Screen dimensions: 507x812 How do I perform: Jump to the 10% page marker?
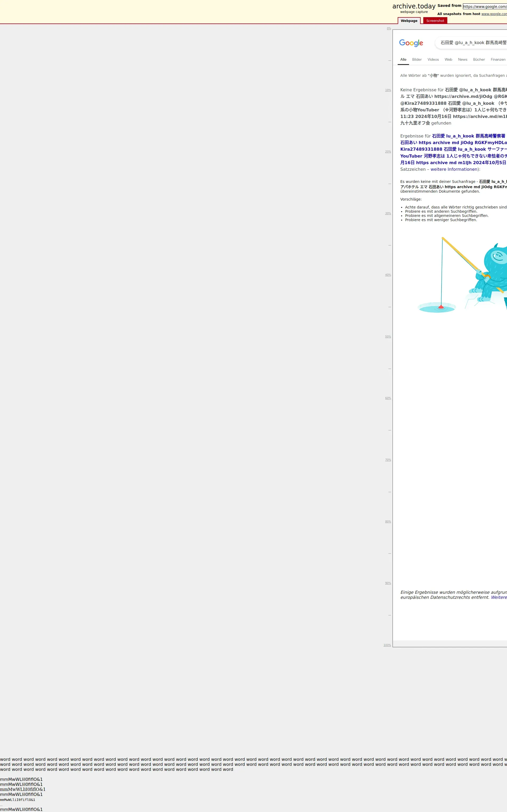(388, 90)
